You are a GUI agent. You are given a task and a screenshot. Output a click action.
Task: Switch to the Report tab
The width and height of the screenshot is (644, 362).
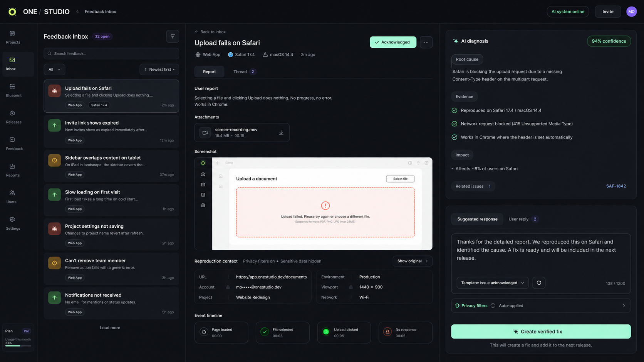click(209, 72)
